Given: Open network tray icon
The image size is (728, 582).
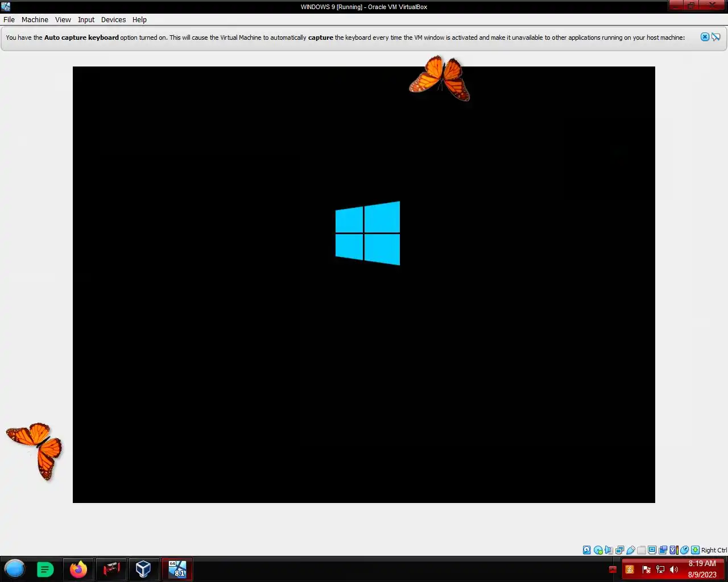Looking at the screenshot, I should pyautogui.click(x=660, y=569).
